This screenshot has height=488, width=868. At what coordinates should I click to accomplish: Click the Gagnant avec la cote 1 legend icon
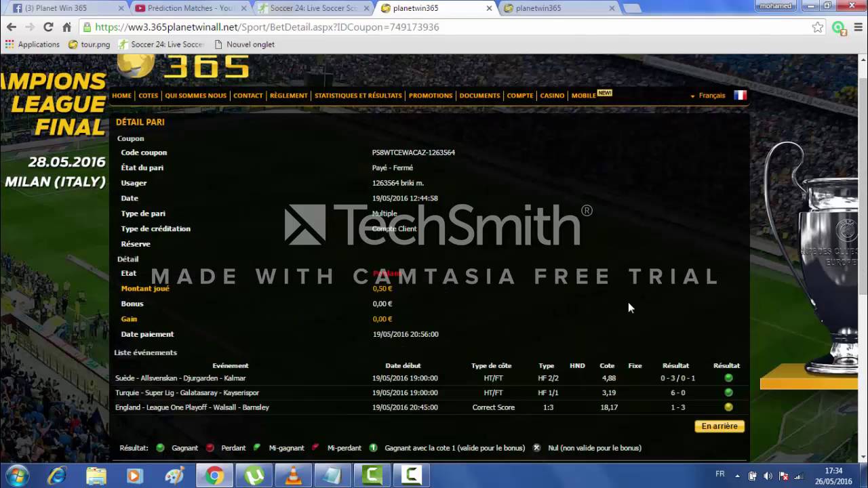pyautogui.click(x=373, y=448)
